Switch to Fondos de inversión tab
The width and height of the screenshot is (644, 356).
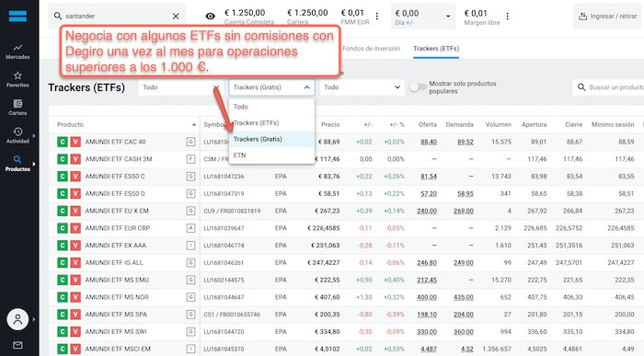[x=372, y=49]
